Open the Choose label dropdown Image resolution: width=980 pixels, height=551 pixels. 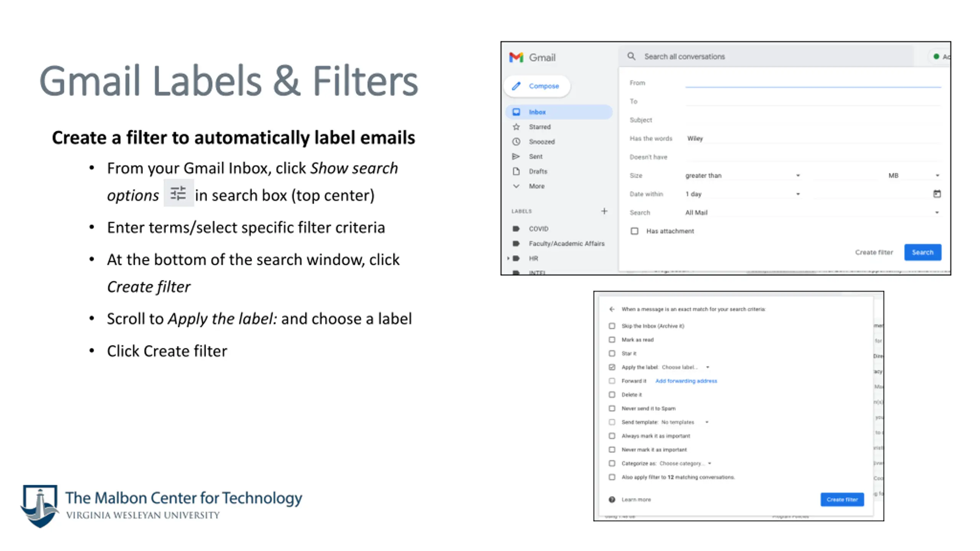[x=685, y=367]
